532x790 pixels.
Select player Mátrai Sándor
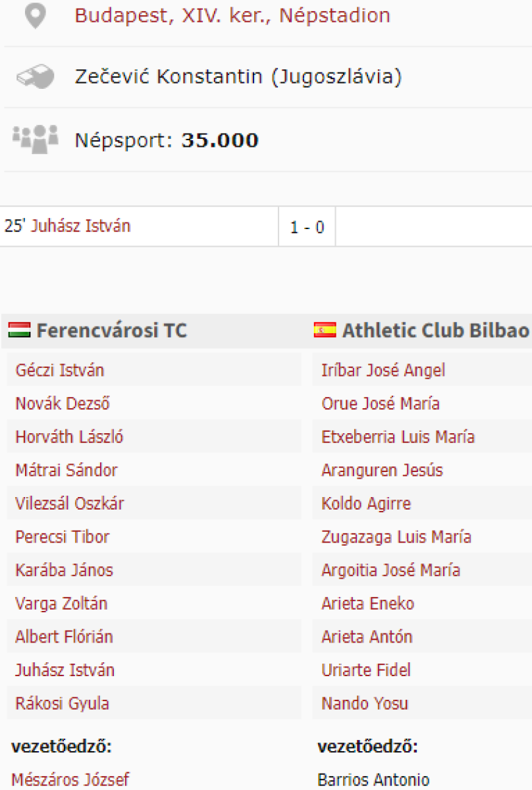coord(66,470)
